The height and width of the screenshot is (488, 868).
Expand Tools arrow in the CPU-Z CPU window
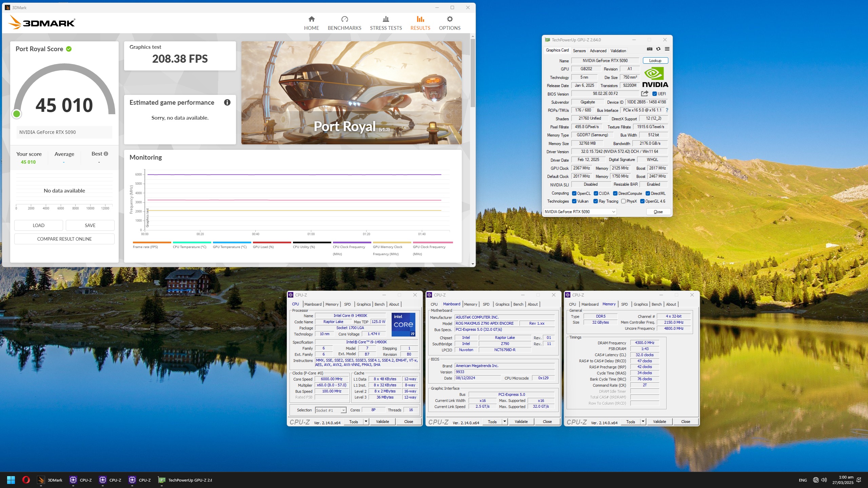coord(366,422)
